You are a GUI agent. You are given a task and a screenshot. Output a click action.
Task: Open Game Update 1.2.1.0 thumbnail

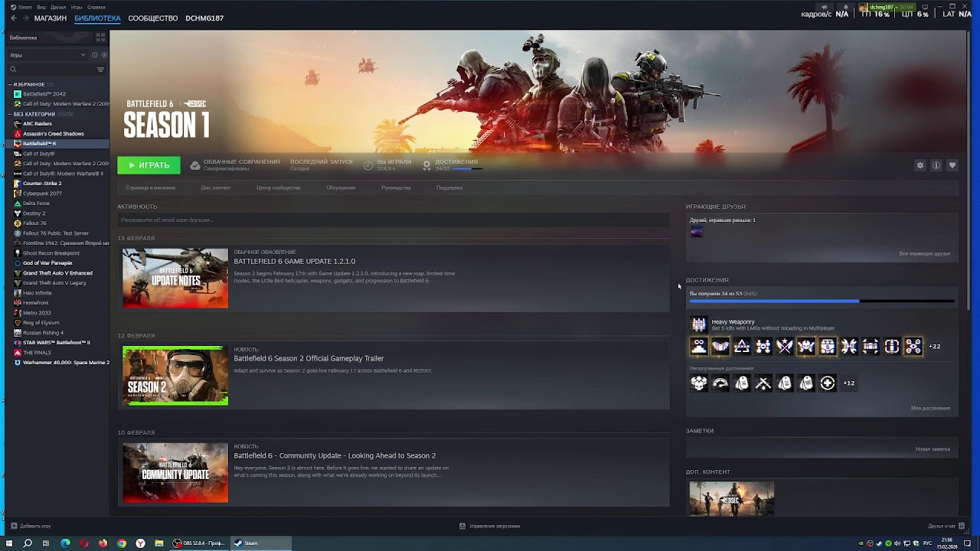coord(175,279)
